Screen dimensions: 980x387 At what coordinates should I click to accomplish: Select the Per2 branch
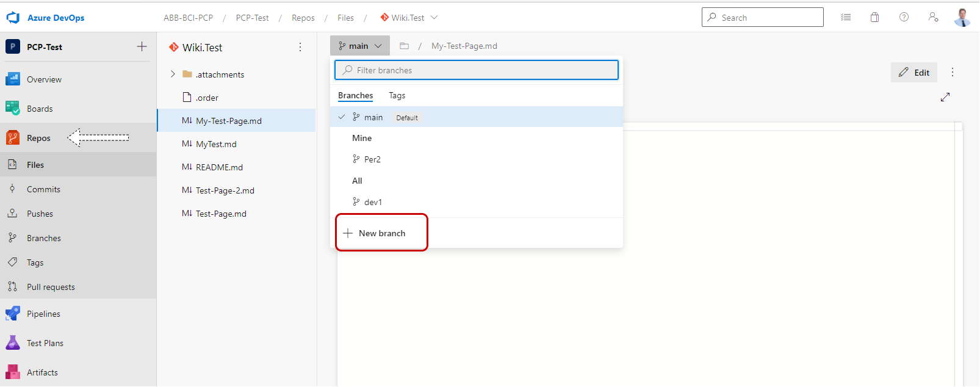tap(477, 159)
